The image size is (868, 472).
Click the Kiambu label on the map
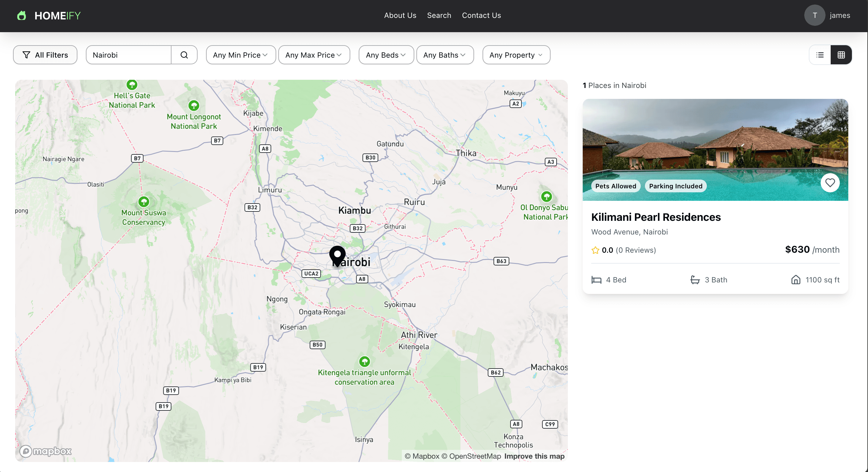coord(354,210)
